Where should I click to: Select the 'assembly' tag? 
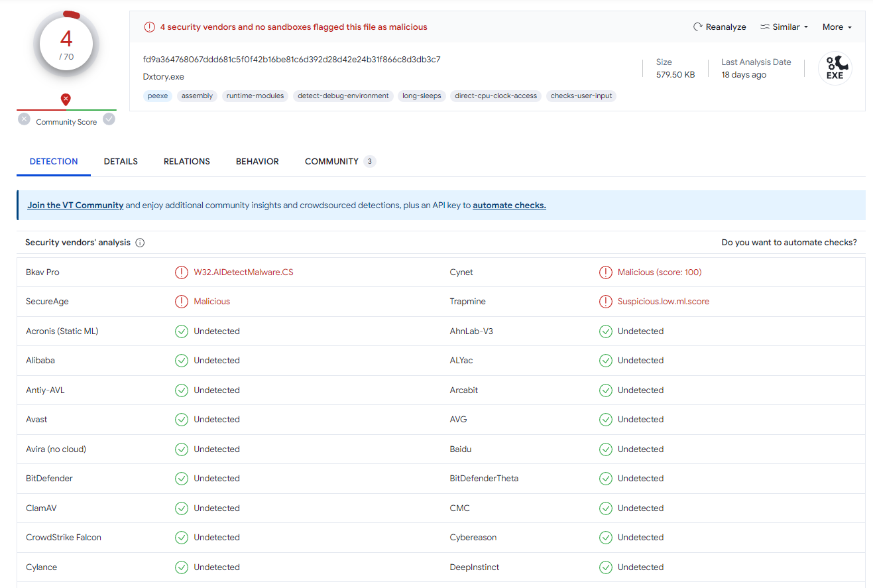[198, 96]
